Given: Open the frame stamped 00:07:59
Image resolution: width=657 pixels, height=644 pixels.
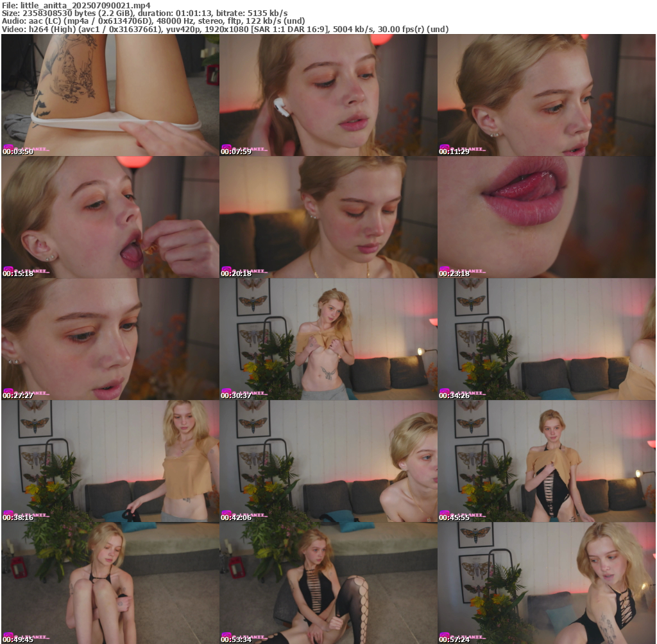Looking at the screenshot, I should [328, 95].
